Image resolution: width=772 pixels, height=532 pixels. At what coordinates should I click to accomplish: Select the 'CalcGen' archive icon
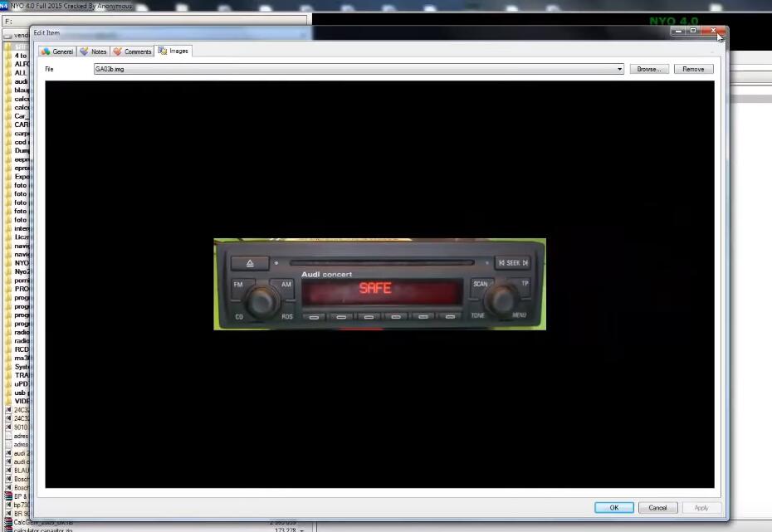click(8, 522)
